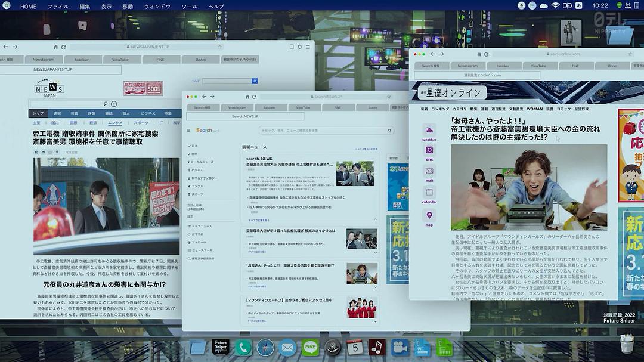Open the 編集 menu in the menu bar
This screenshot has height=362, width=644.
[x=85, y=6]
